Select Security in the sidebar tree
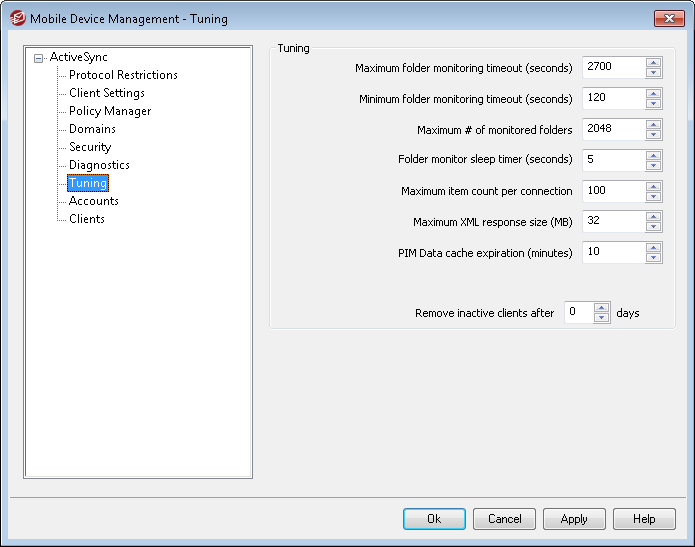The width and height of the screenshot is (695, 547). coord(90,147)
